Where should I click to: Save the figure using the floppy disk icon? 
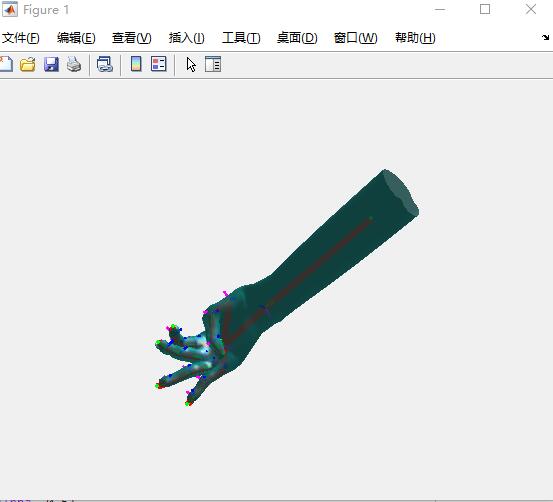[51, 64]
